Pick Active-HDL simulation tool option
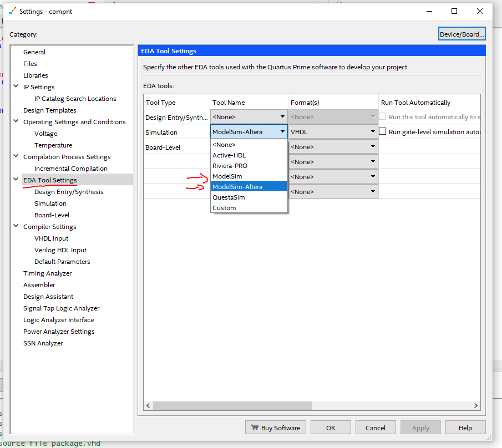This screenshot has width=502, height=448. (x=229, y=155)
